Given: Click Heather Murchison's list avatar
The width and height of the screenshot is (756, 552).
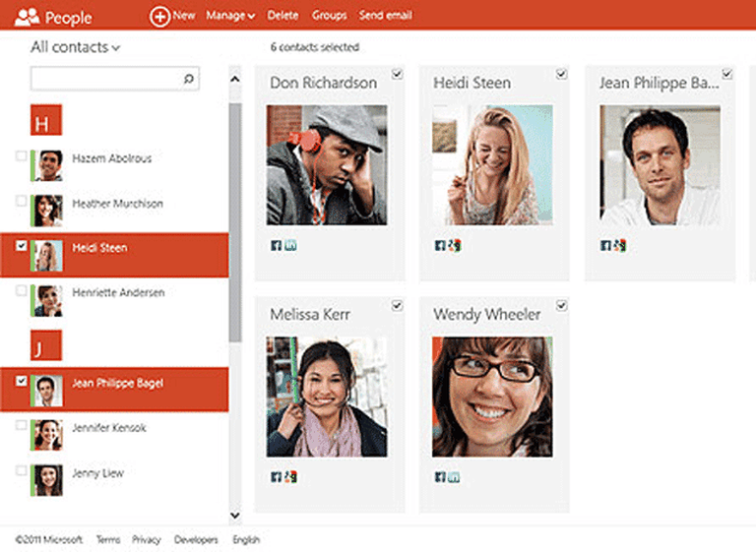Looking at the screenshot, I should (x=48, y=211).
